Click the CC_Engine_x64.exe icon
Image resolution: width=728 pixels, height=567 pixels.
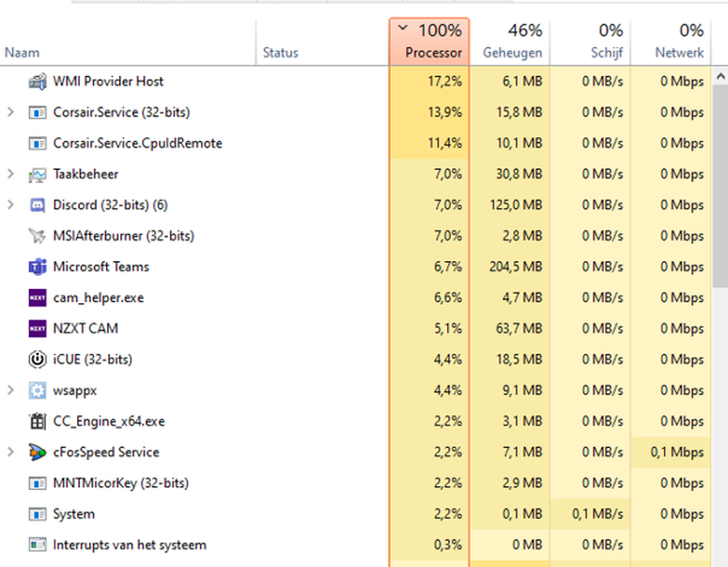point(38,421)
